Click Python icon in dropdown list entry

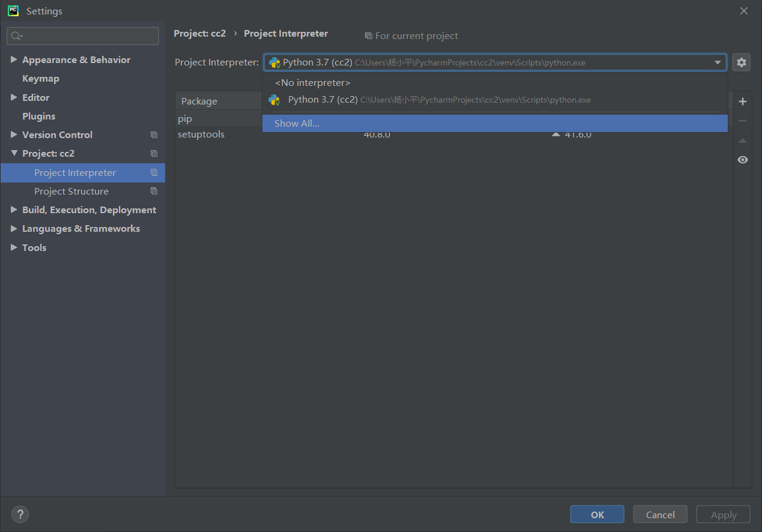tap(274, 100)
